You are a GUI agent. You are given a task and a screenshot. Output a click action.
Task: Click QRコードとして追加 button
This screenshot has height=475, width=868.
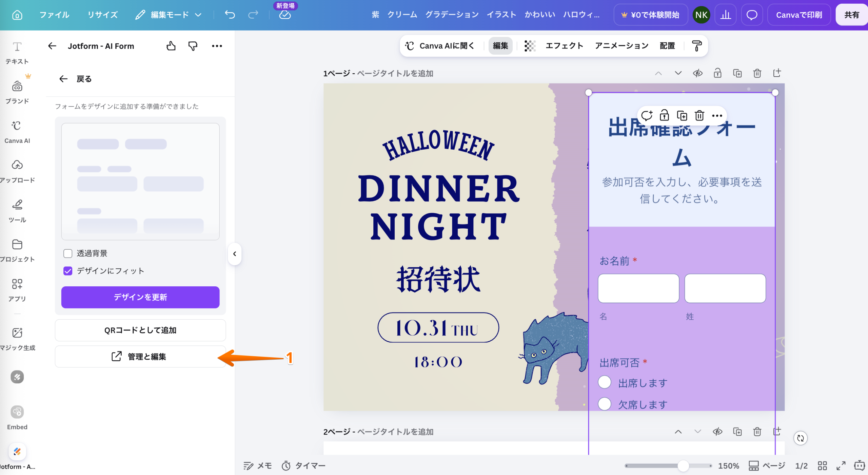(x=140, y=330)
